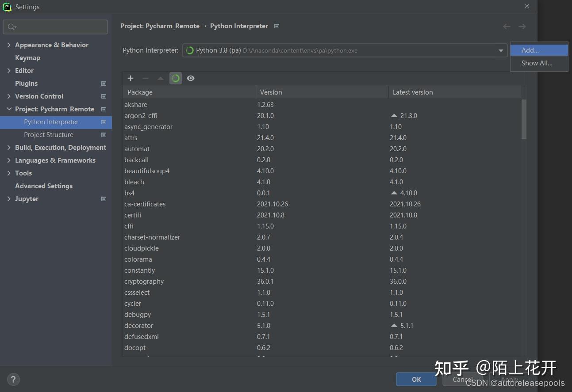Image resolution: width=572 pixels, height=392 pixels.
Task: Choose Show All... from the interpreter menu
Action: (536, 63)
